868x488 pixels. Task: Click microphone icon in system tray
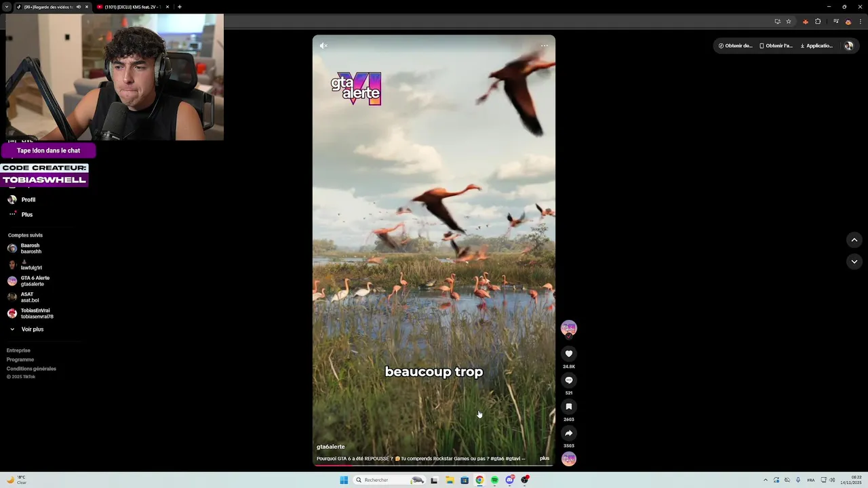pos(798,480)
